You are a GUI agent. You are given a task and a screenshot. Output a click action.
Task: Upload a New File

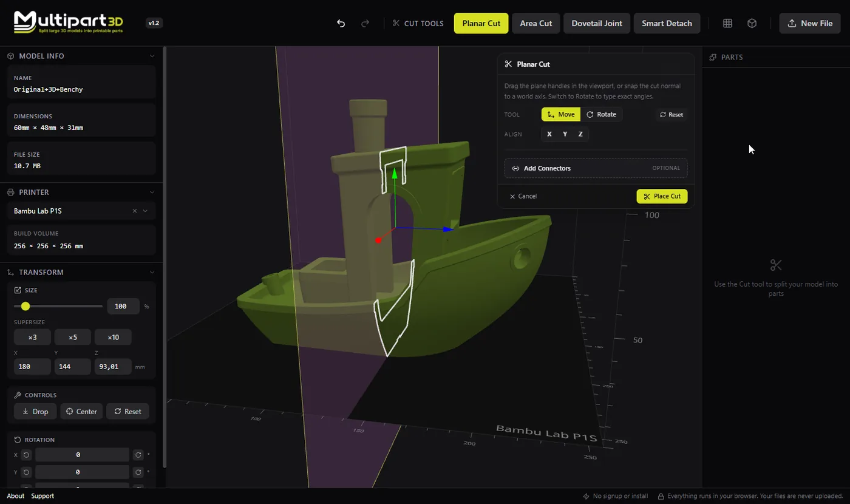pyautogui.click(x=810, y=24)
